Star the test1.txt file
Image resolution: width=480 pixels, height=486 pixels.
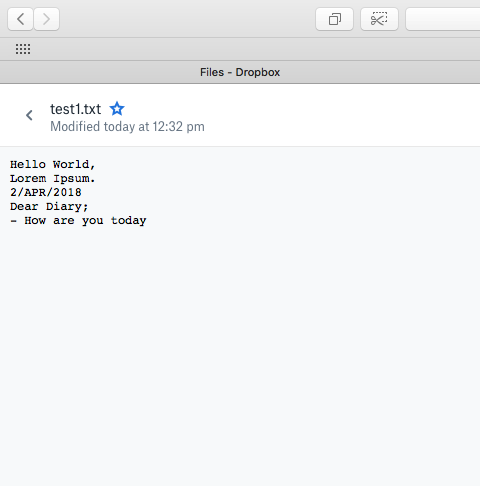(x=117, y=109)
